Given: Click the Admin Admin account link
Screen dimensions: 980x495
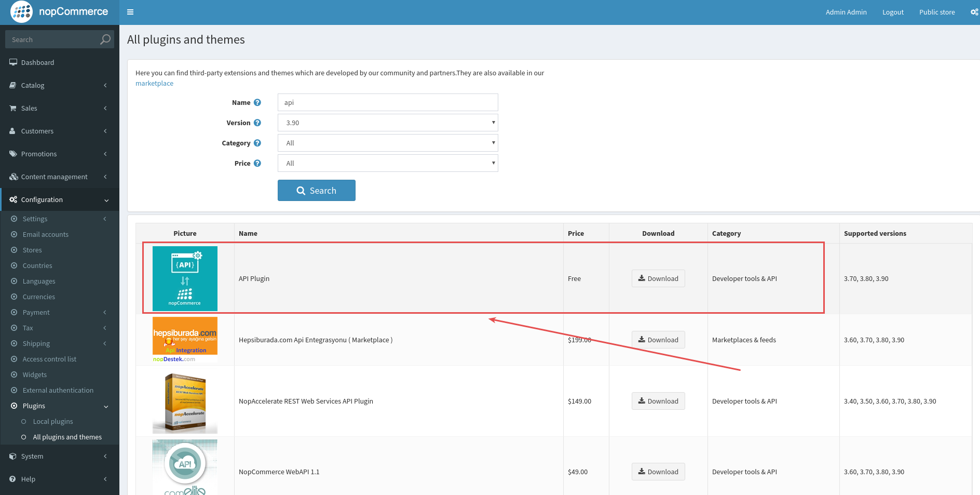Looking at the screenshot, I should point(846,12).
